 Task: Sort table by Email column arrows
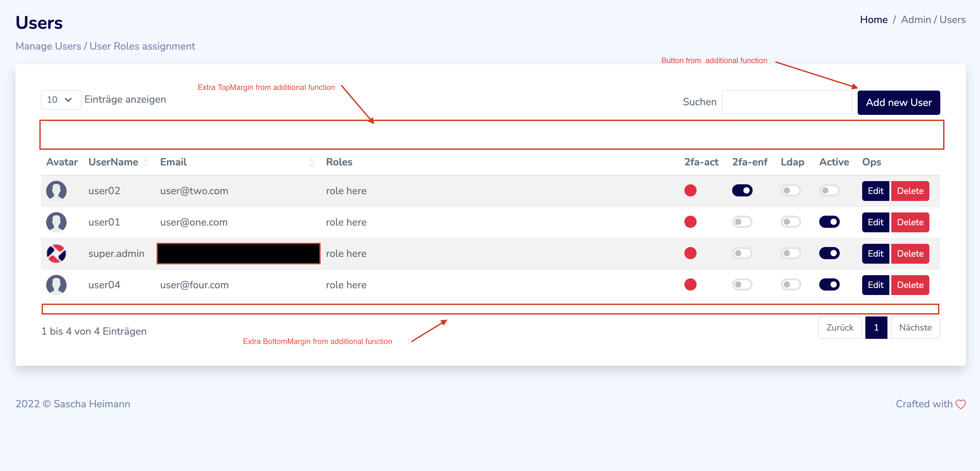(311, 162)
